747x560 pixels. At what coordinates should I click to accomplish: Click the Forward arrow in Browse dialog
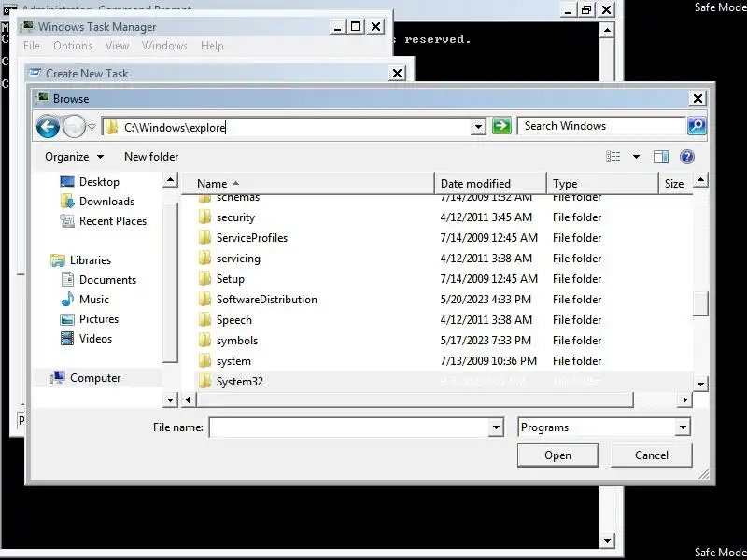[74, 127]
